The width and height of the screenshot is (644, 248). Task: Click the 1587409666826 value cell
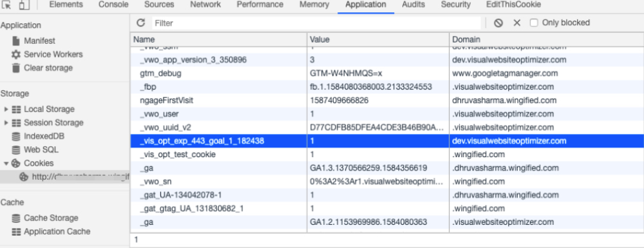point(378,100)
